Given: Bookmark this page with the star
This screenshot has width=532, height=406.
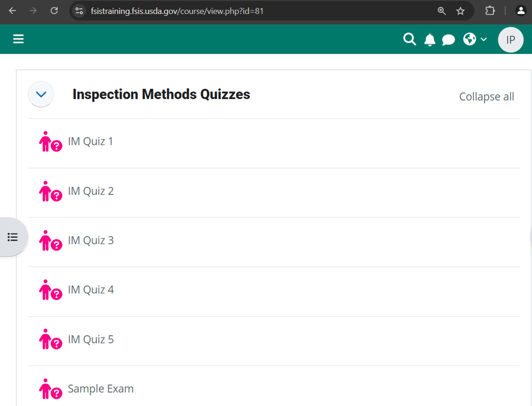Looking at the screenshot, I should pos(460,11).
